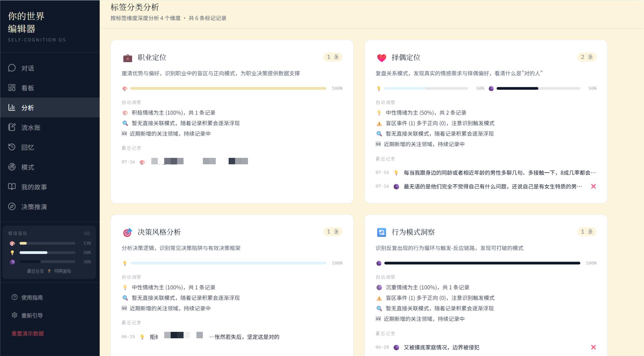The width and height of the screenshot is (644, 356).
Task: Click the 你的世界编辑器 app title
Action: (26, 22)
